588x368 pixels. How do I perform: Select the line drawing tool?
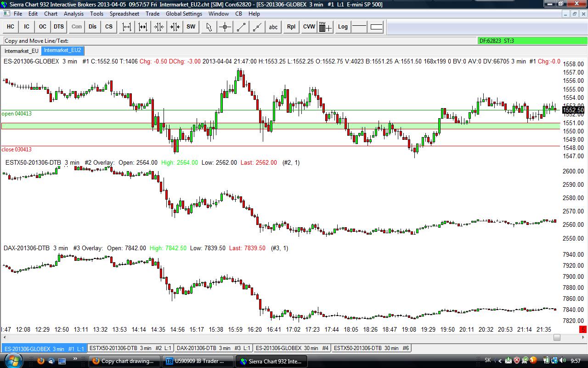pyautogui.click(x=241, y=27)
